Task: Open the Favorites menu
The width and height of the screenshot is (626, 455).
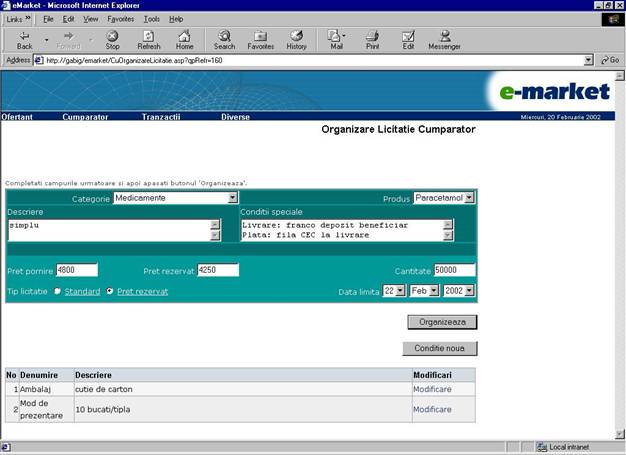Action: click(120, 19)
